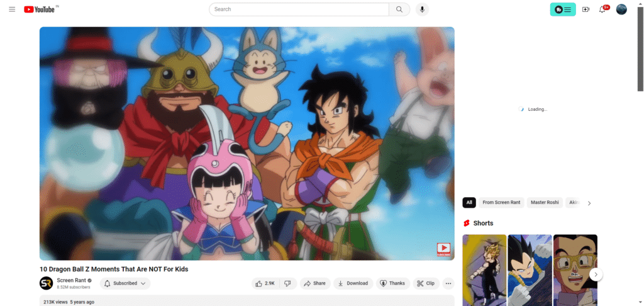Image resolution: width=644 pixels, height=306 pixels.
Task: Open the middle Shorts thumbnail with Vegeta
Action: [530, 270]
